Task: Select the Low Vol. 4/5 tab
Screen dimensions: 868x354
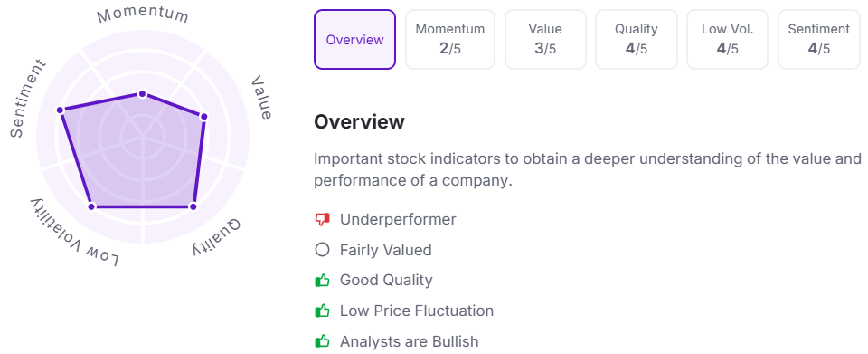Action: tap(727, 39)
